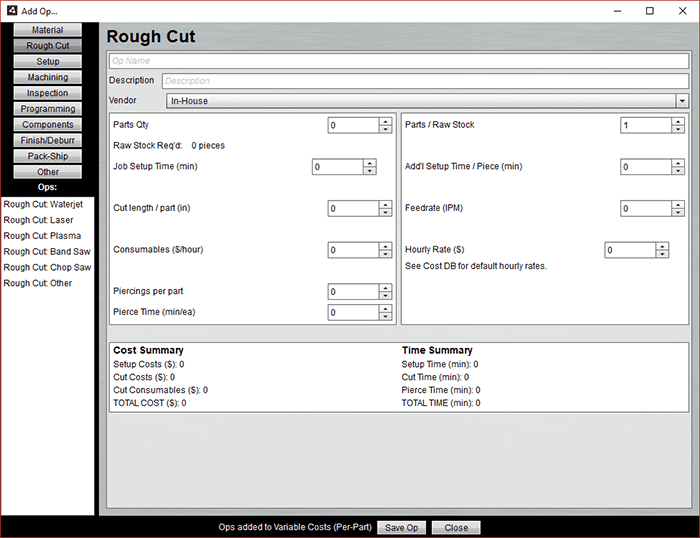Choose Rough Cut: Chop Saw op

click(x=47, y=267)
